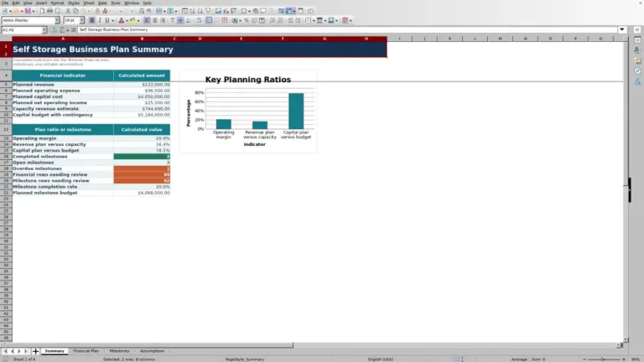Click the add new sheet plus button
Screen dimensions: 644x362
pos(35,351)
